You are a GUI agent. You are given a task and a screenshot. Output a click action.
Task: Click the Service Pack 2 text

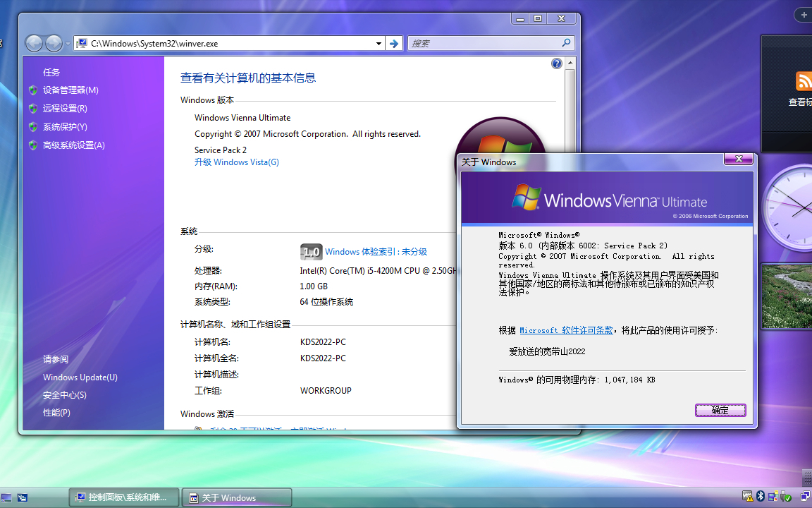(x=221, y=150)
